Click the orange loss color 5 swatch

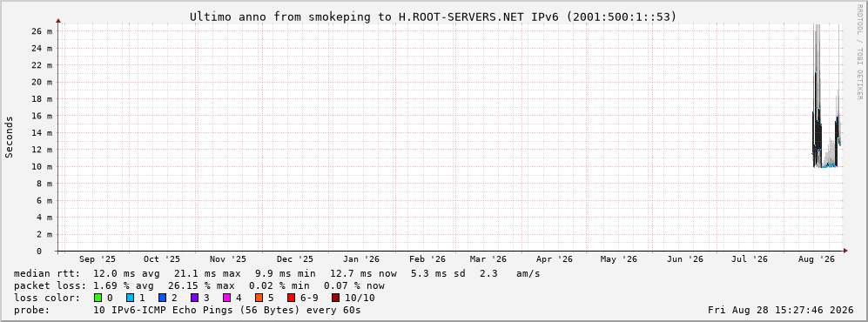pyautogui.click(x=259, y=298)
